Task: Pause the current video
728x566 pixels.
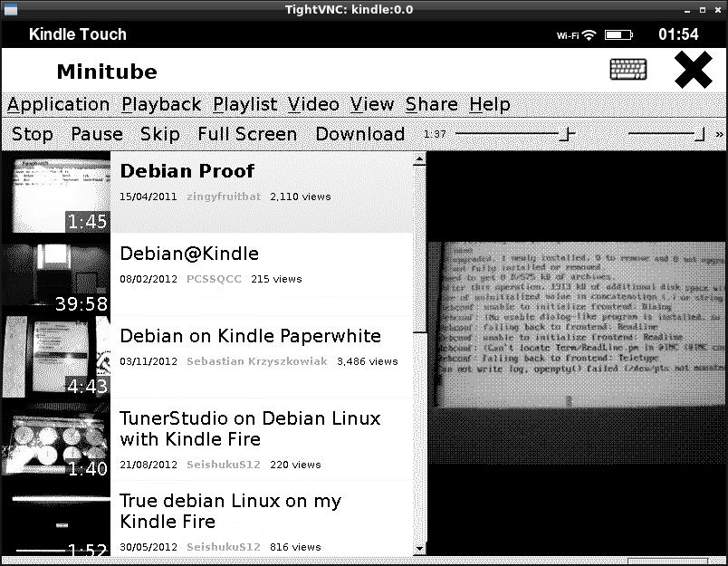Action: pos(97,134)
